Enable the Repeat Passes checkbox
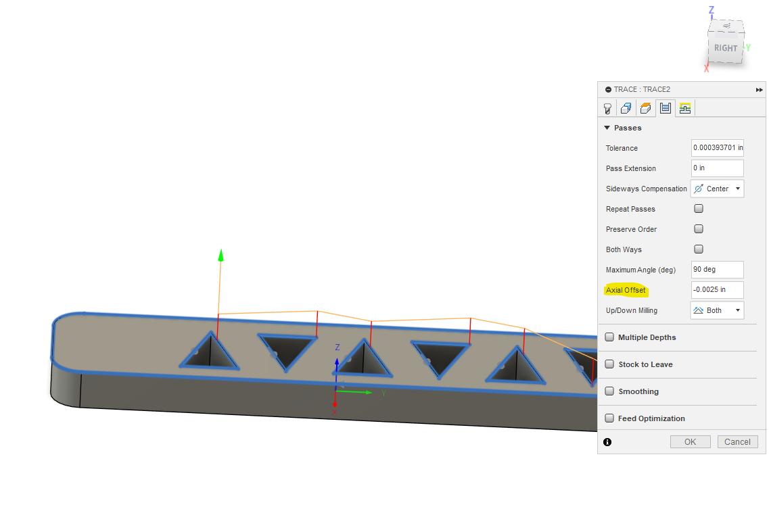The height and width of the screenshot is (532, 769). coord(698,208)
